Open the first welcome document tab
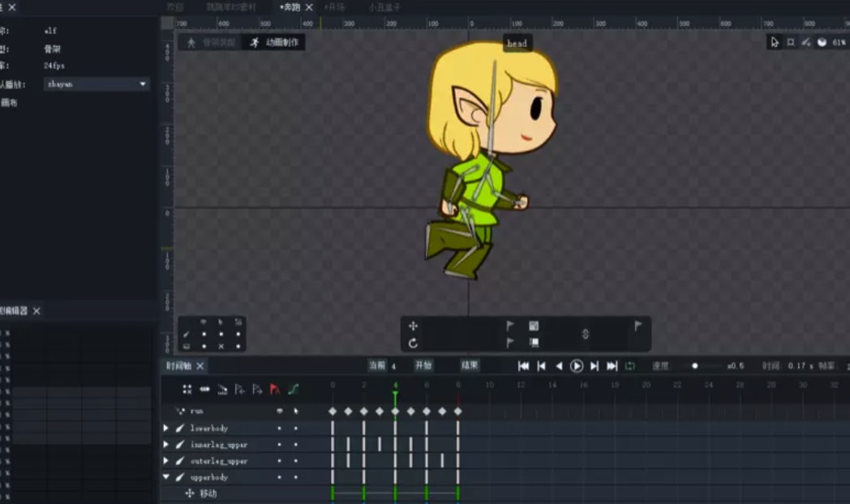850x504 pixels. (175, 7)
